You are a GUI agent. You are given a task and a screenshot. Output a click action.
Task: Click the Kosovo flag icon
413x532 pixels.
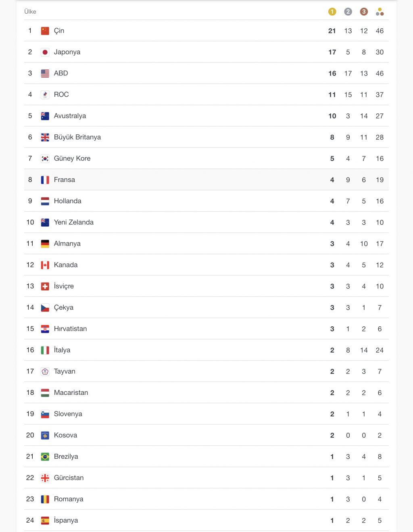tap(45, 435)
